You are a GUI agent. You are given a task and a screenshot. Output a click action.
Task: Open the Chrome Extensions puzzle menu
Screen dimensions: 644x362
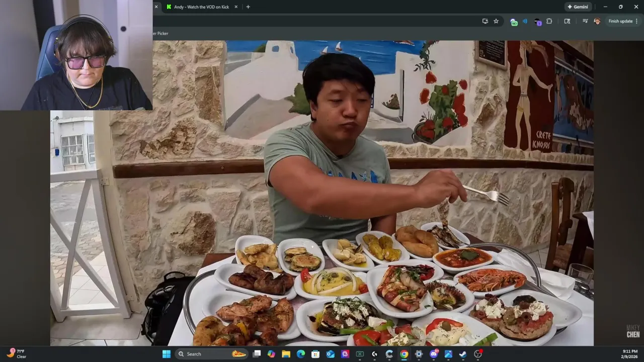pyautogui.click(x=549, y=21)
